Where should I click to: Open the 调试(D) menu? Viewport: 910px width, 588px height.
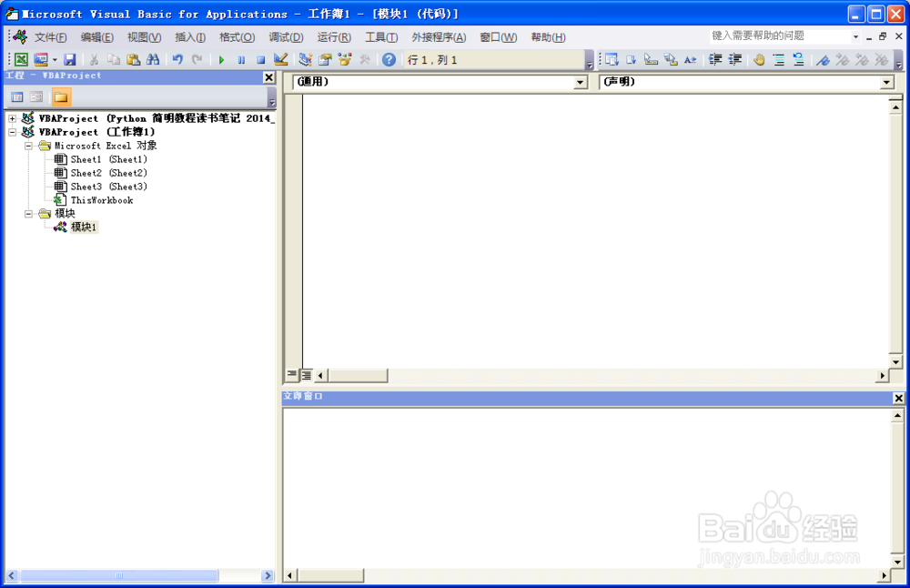pyautogui.click(x=286, y=37)
